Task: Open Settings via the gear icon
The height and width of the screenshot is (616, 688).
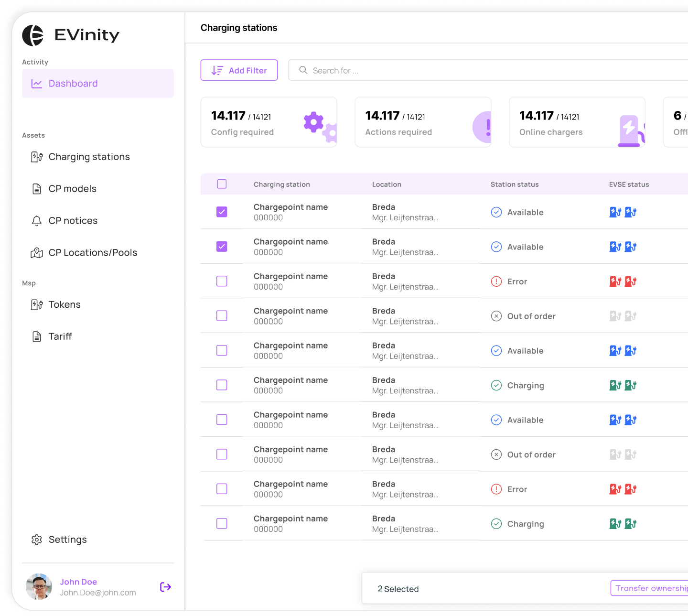Action: click(37, 540)
